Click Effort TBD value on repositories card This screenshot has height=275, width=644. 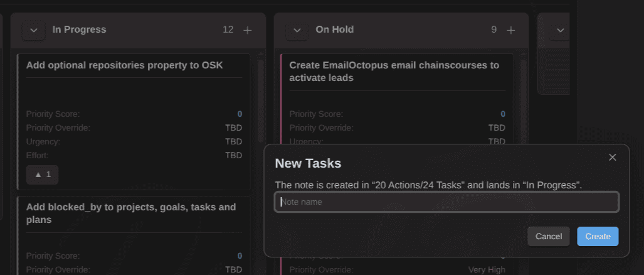(x=234, y=155)
